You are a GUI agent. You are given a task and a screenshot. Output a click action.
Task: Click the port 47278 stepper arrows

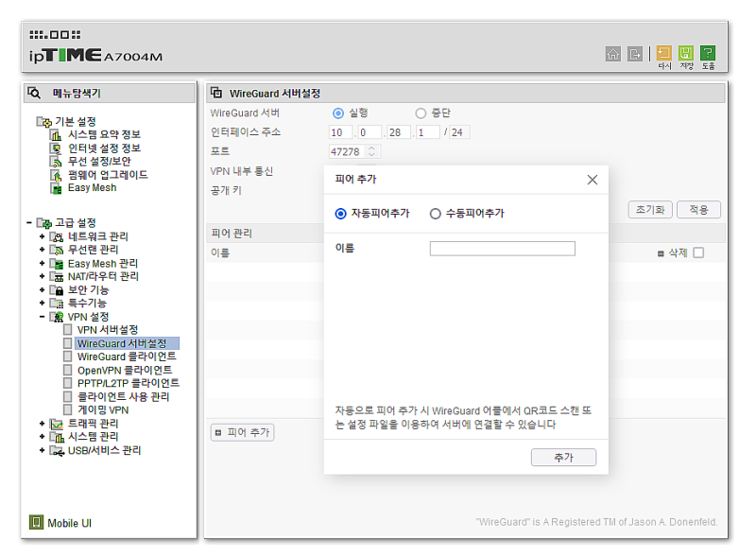pos(371,151)
